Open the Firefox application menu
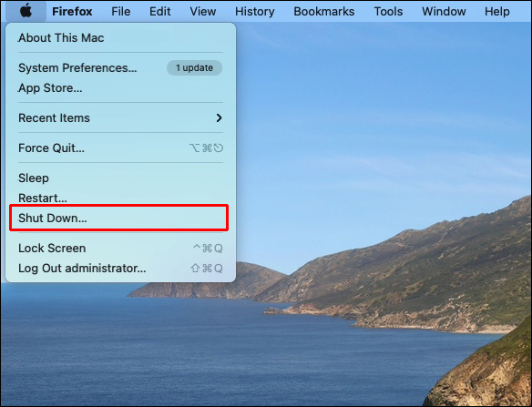 click(x=72, y=11)
